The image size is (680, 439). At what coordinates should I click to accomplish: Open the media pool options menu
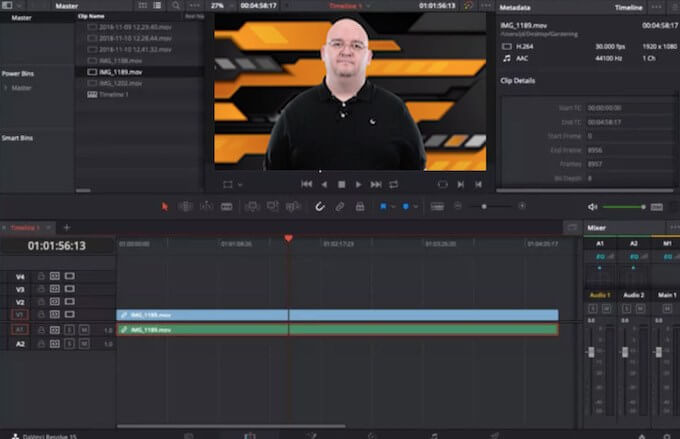pos(195,6)
